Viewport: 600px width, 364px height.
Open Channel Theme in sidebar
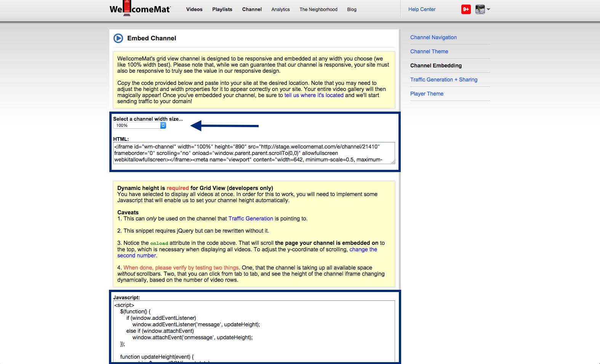pos(429,51)
